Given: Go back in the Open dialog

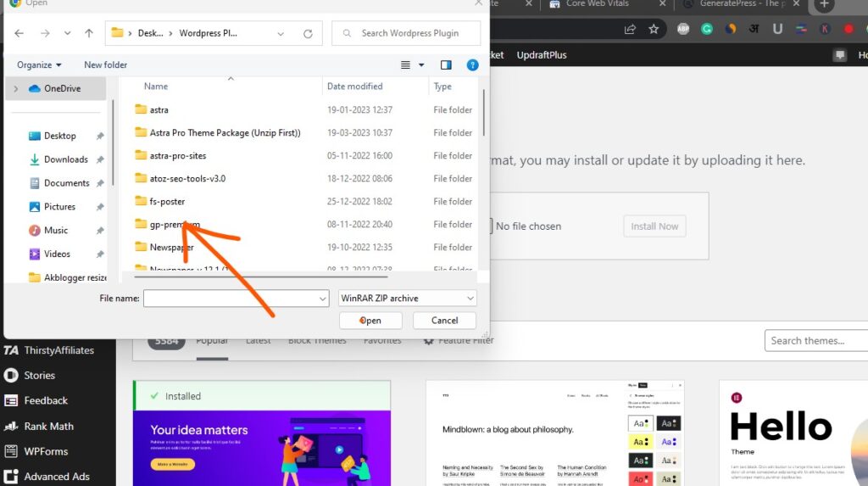Looking at the screenshot, I should click(19, 33).
